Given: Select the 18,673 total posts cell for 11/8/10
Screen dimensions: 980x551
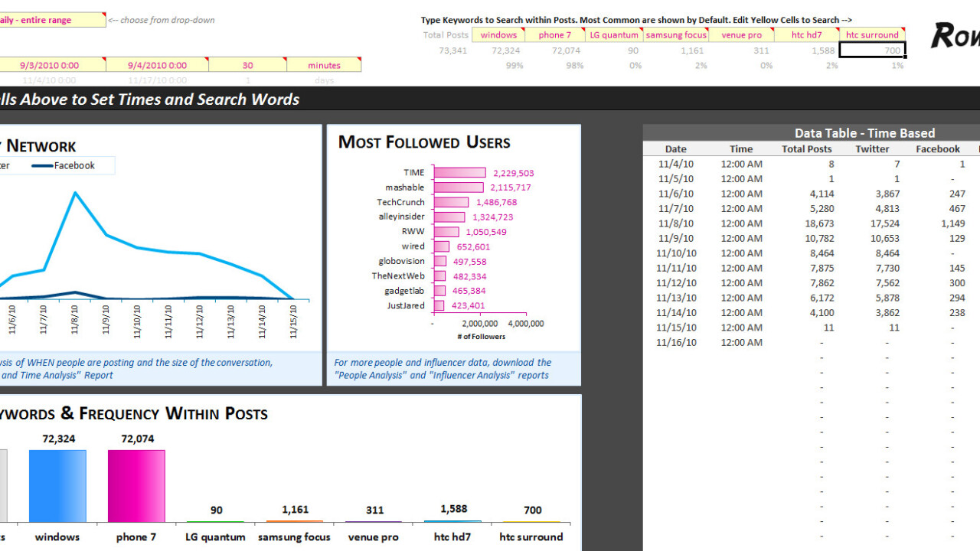Looking at the screenshot, I should coord(806,223).
